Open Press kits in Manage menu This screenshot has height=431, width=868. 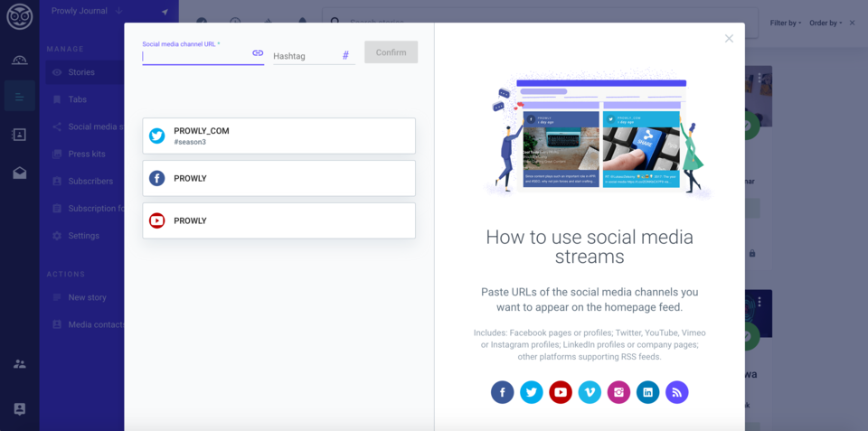[x=87, y=154]
